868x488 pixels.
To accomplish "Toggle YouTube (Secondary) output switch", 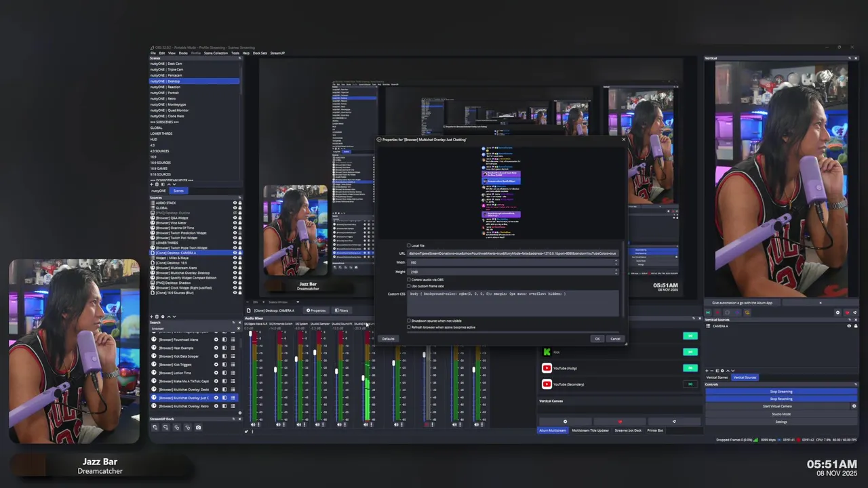I will [690, 384].
